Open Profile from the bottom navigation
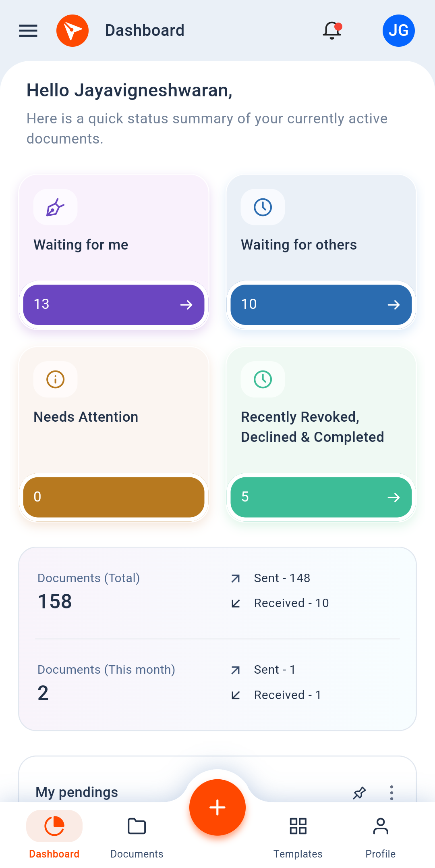 coord(381,834)
